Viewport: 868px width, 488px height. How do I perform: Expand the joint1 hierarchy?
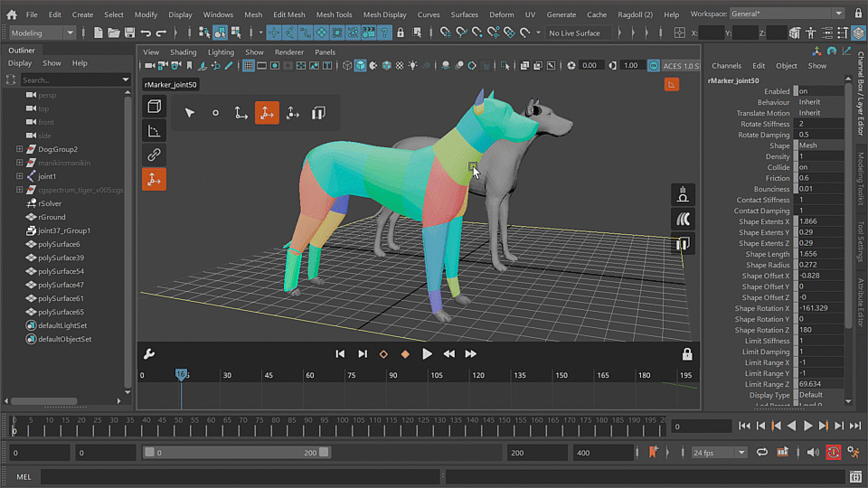pyautogui.click(x=19, y=176)
